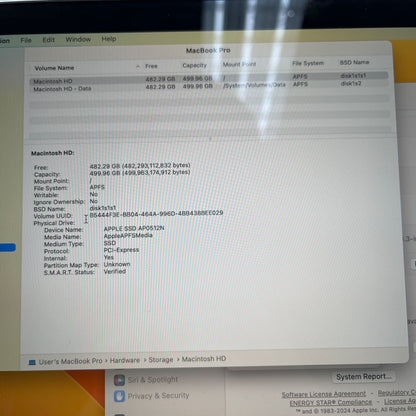Click /System/Volumes/Data mount point cell

coord(254,85)
